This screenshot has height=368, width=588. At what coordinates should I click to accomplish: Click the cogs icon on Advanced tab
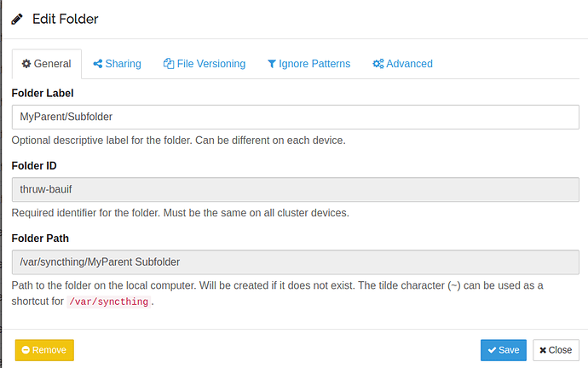coord(378,64)
